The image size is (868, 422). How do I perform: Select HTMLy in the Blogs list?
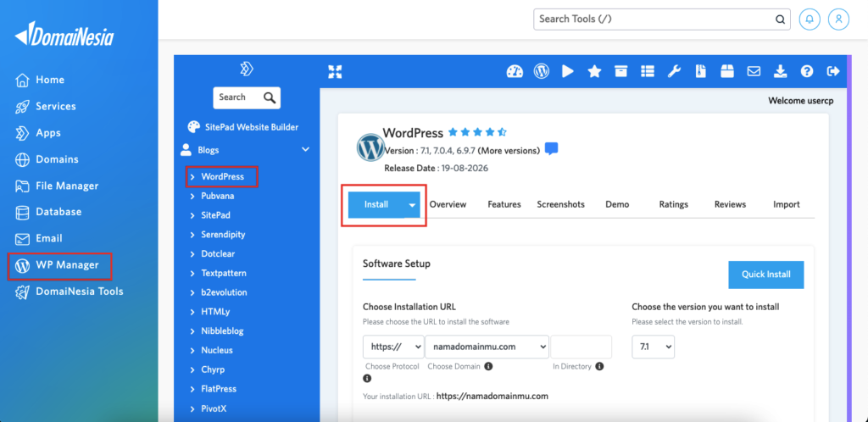pos(215,312)
